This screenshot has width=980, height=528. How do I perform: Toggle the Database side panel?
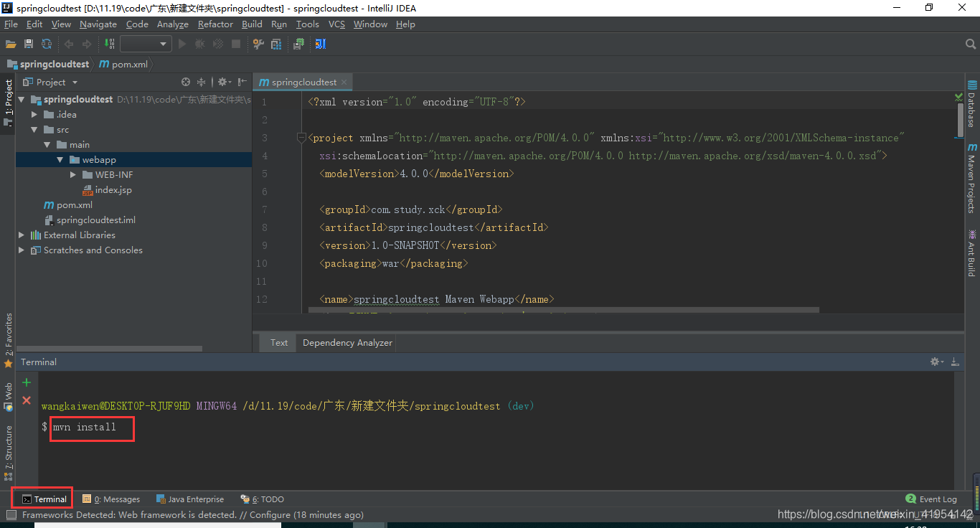click(972, 104)
